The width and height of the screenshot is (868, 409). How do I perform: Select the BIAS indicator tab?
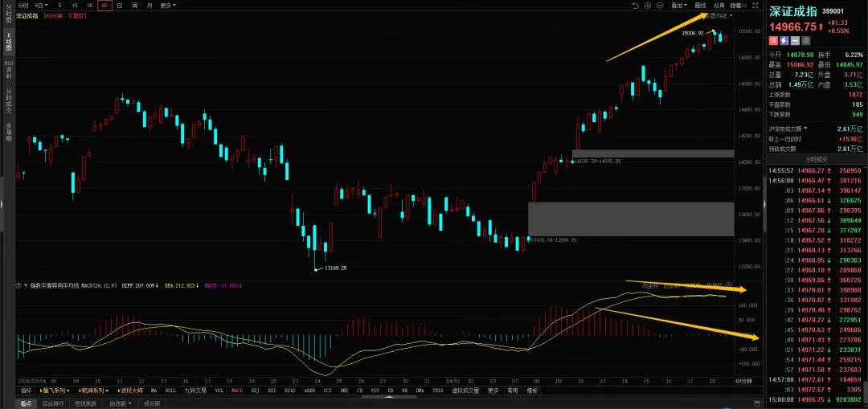290,391
